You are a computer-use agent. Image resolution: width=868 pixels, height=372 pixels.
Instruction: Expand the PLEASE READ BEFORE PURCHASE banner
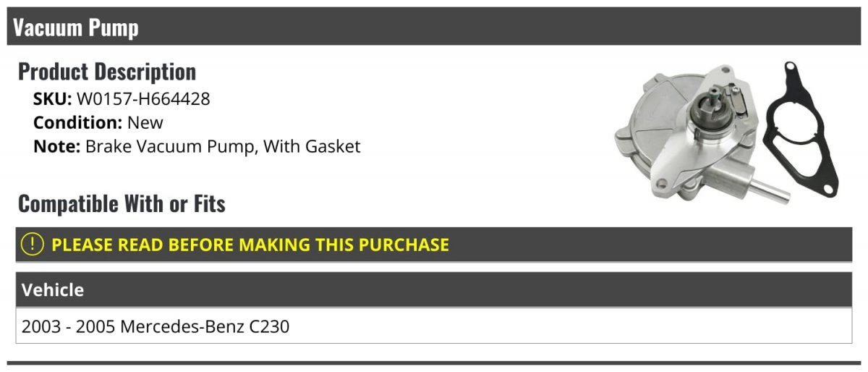pyautogui.click(x=250, y=245)
